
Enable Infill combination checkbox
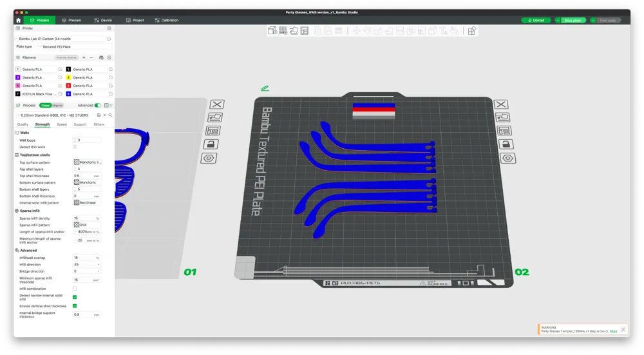tap(75, 289)
